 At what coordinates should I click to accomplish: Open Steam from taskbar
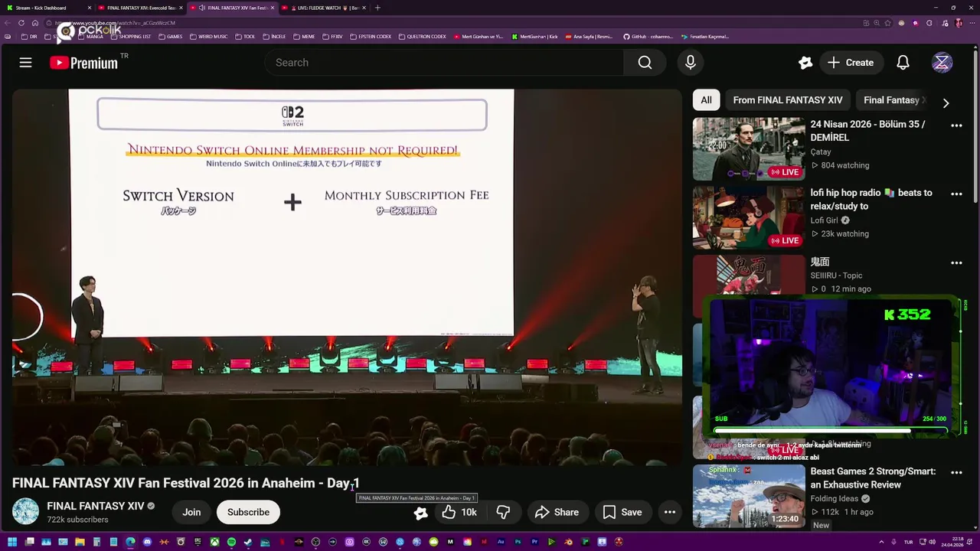[x=248, y=543]
